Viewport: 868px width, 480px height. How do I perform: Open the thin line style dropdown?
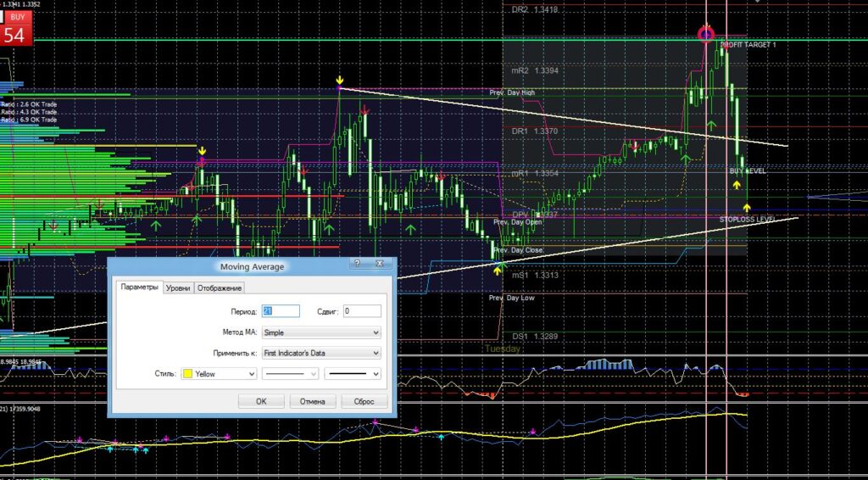pos(290,374)
